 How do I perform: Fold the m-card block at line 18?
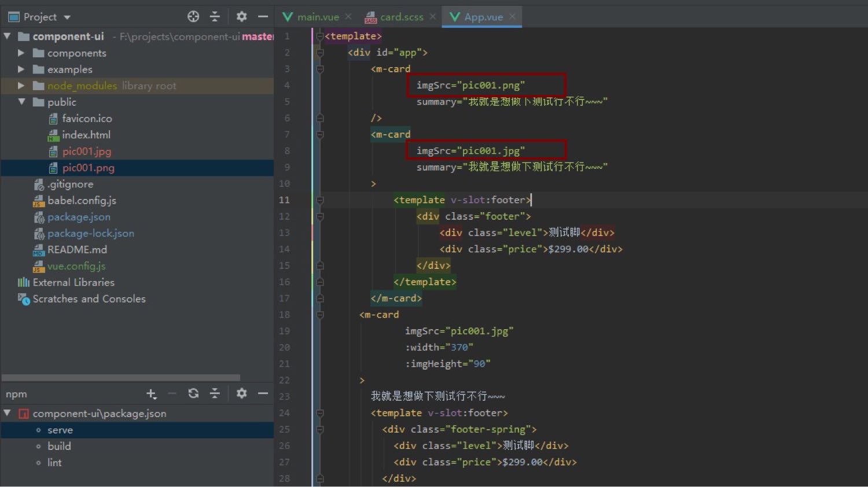(x=320, y=315)
